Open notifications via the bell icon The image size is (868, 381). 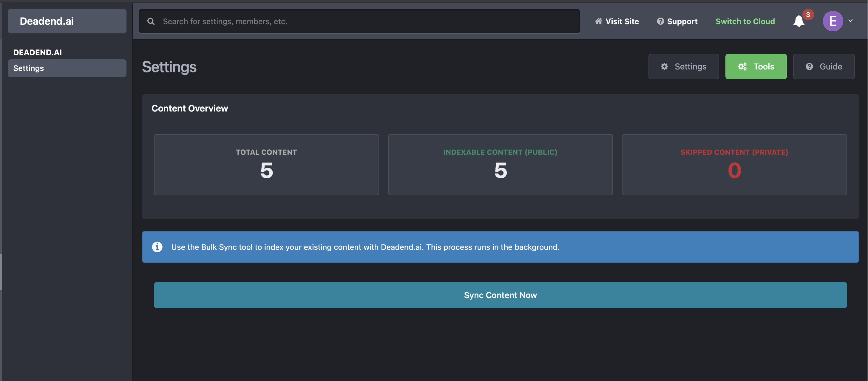point(798,21)
